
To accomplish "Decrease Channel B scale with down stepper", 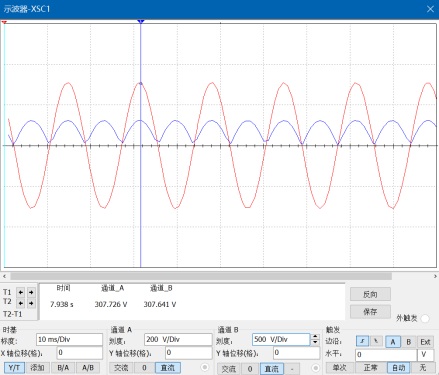I will (x=315, y=342).
